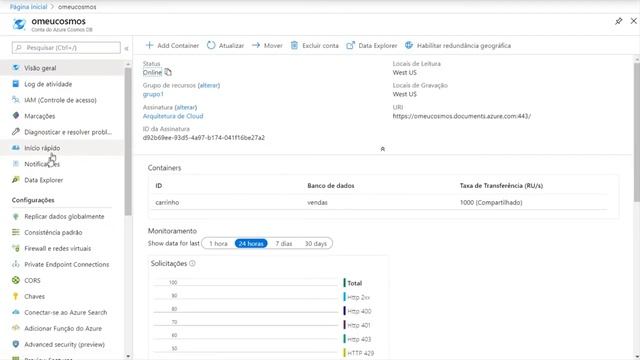
Task: Click the sidebar Data Explorer icon
Action: [x=16, y=180]
